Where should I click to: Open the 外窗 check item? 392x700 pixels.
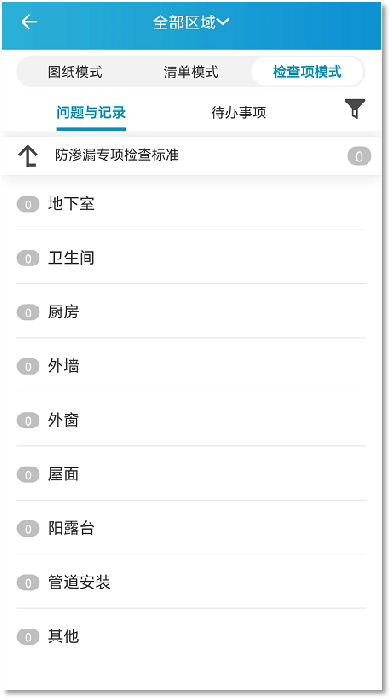point(191,420)
